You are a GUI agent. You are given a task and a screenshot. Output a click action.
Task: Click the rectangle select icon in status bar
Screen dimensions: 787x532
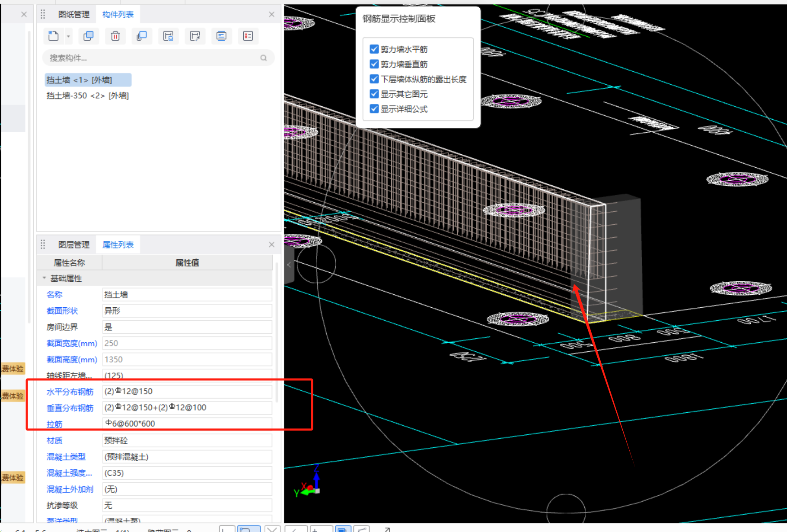249,529
